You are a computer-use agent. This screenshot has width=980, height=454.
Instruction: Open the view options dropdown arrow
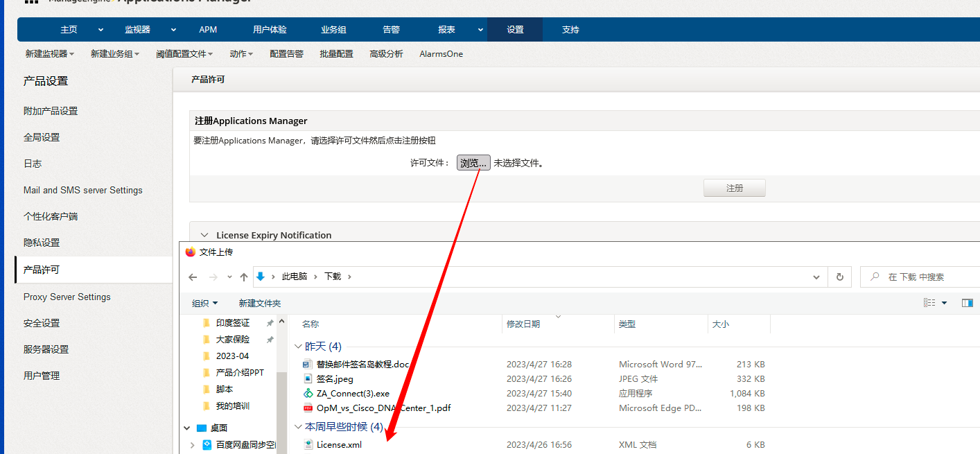pyautogui.click(x=944, y=303)
